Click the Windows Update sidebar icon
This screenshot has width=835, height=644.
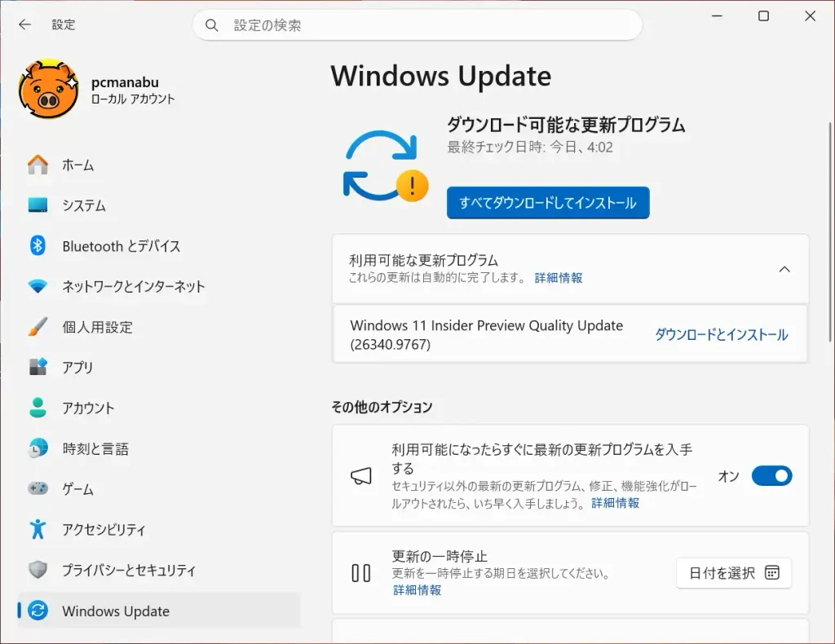pyautogui.click(x=38, y=611)
